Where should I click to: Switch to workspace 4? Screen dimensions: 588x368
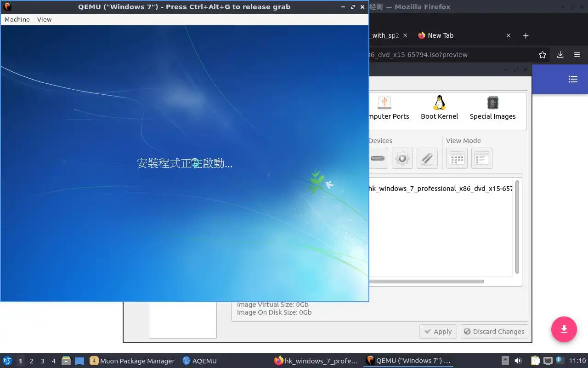click(53, 361)
